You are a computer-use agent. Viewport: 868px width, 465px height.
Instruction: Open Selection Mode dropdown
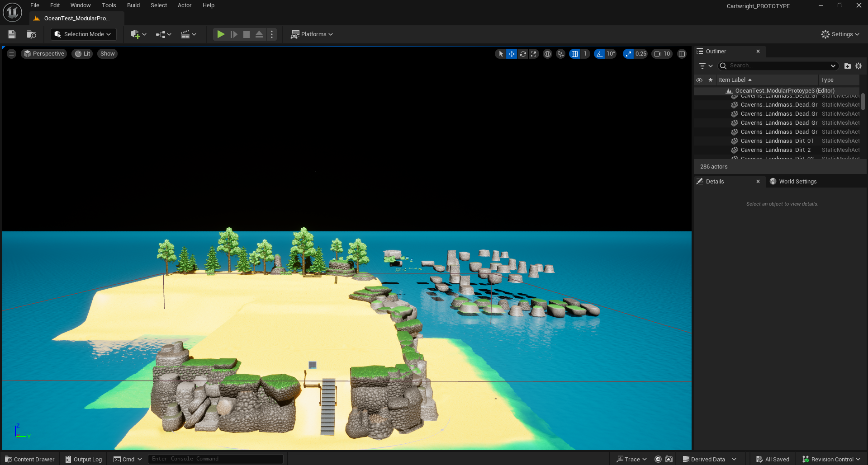(x=84, y=34)
